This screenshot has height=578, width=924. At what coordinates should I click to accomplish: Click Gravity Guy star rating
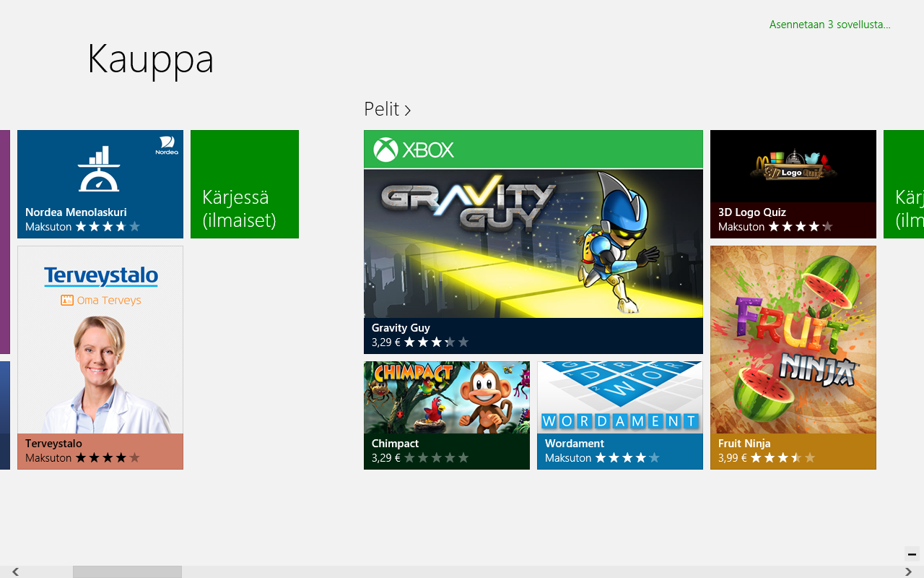(437, 342)
